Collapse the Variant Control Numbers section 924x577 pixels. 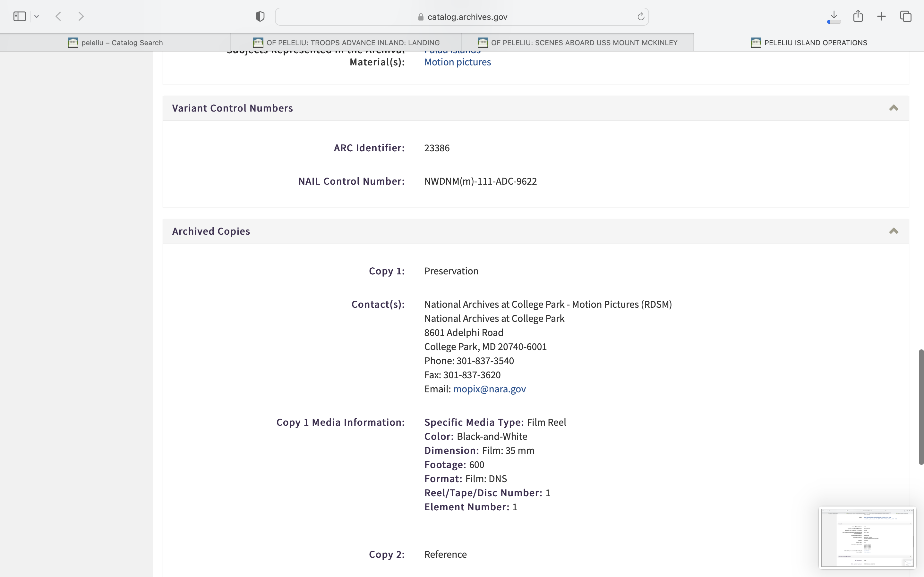[894, 108]
